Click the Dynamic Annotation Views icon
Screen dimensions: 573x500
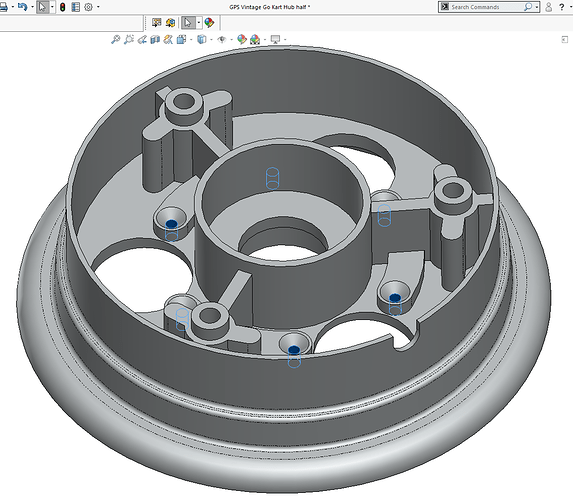168,39
